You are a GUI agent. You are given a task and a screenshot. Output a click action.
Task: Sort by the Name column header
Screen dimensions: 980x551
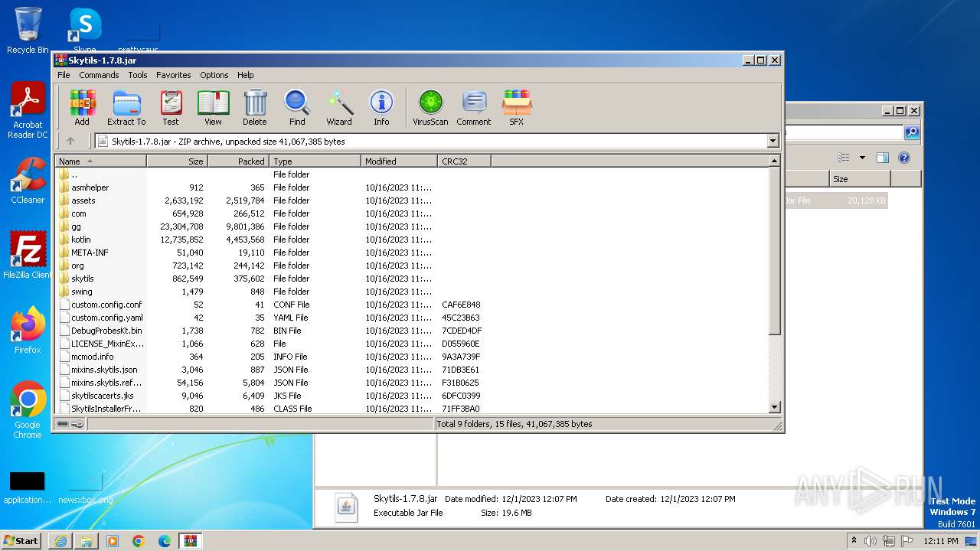click(100, 161)
